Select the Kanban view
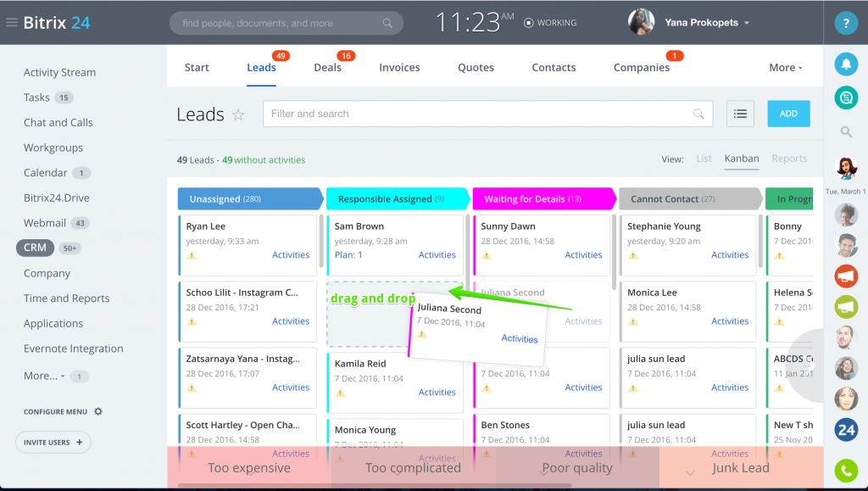This screenshot has height=491, width=868. (742, 159)
